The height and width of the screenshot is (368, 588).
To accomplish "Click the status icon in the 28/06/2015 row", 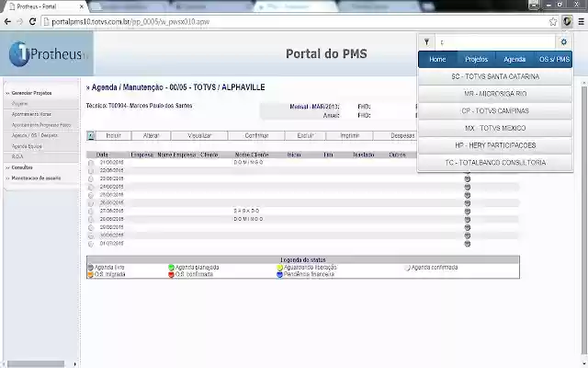I will click(x=468, y=219).
